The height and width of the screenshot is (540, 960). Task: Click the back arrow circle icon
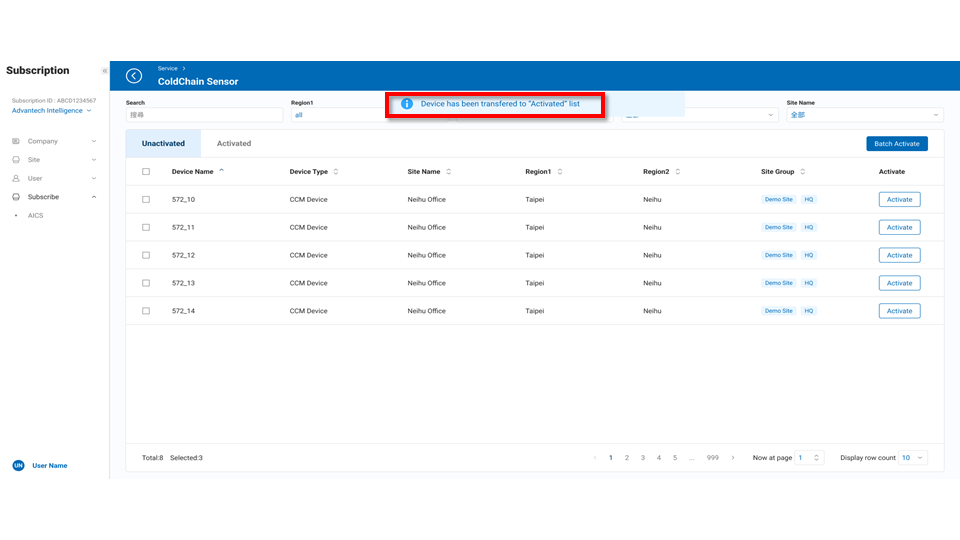[134, 76]
